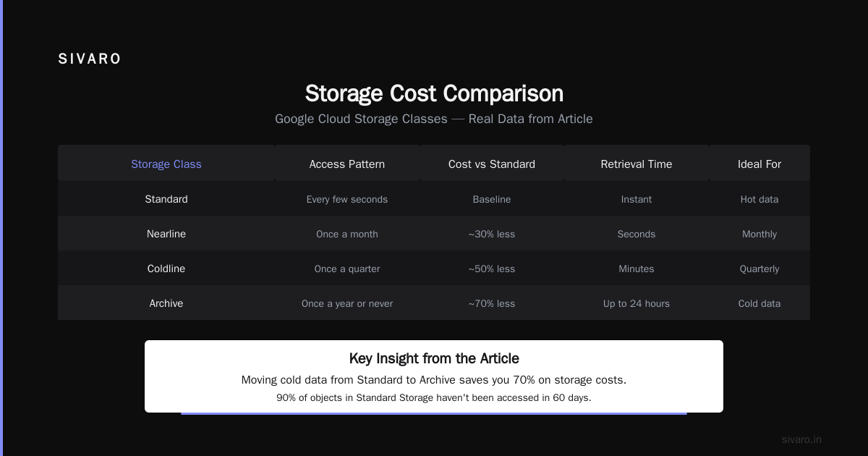Click the 'Once a quarter' cell
Screen dimensions: 868x456
[x=347, y=269]
